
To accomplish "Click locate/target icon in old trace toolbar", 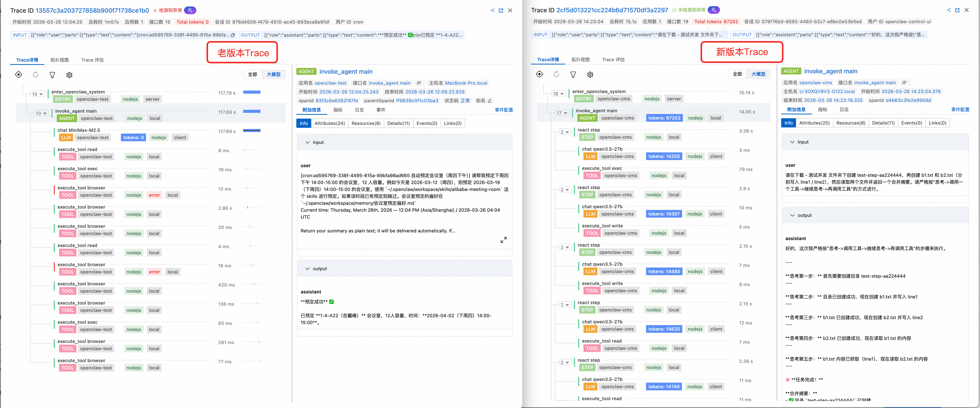I will (x=19, y=74).
